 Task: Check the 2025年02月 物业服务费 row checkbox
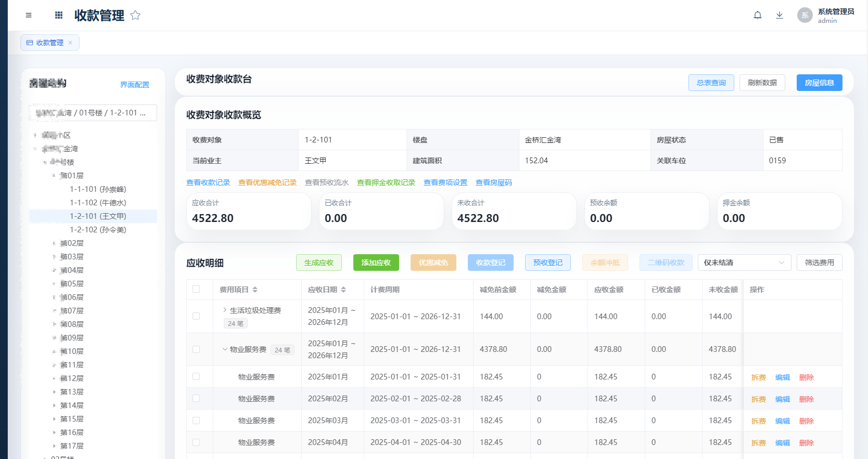coord(196,398)
